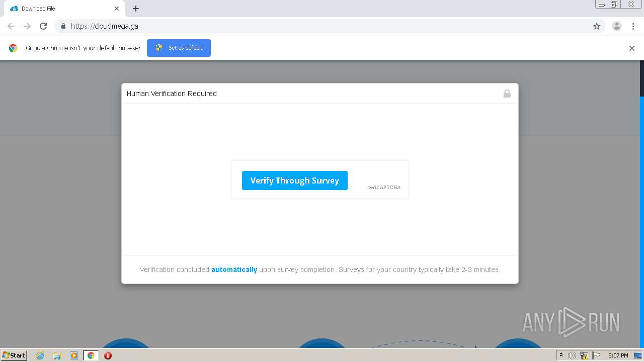Go forward to the next page
Screen dimensions: 644x362
(27, 26)
